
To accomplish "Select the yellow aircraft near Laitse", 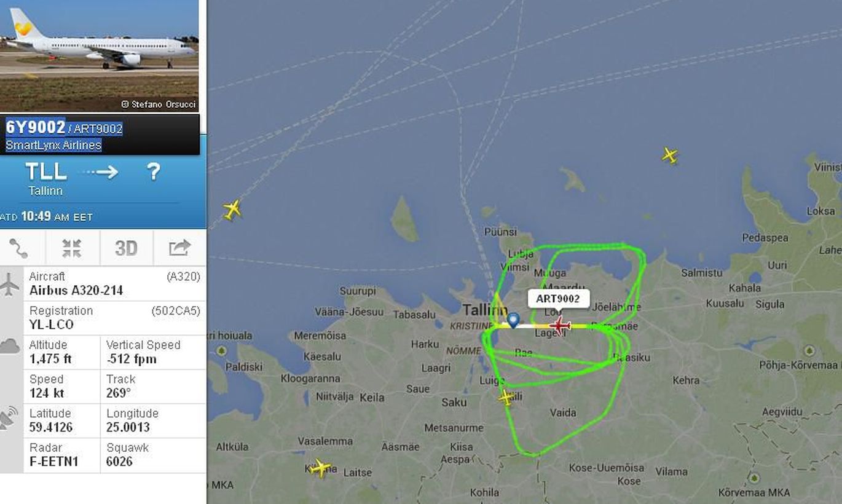I will coord(320,468).
